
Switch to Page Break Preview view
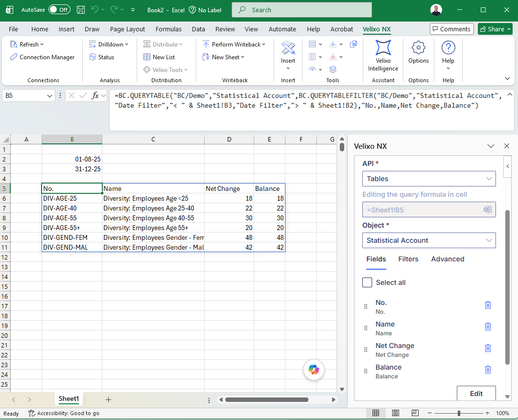click(415, 413)
